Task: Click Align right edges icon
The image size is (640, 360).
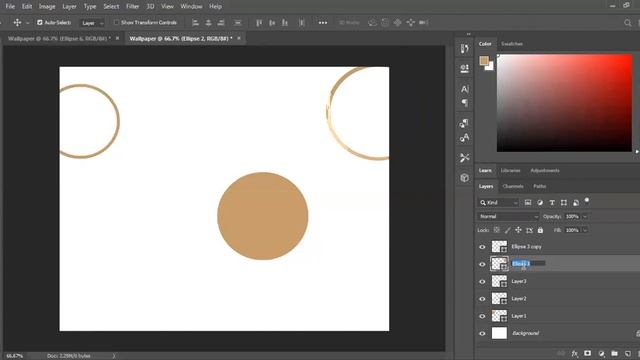Action: 221,23
